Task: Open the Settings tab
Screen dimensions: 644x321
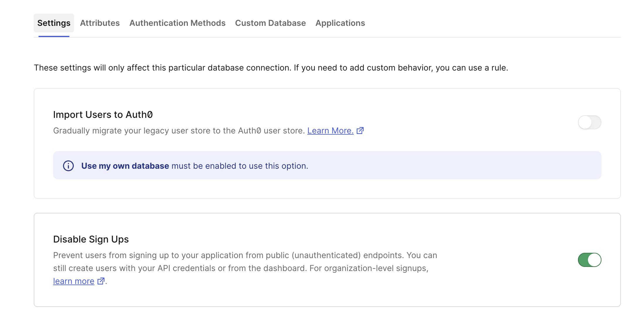Action: click(54, 23)
